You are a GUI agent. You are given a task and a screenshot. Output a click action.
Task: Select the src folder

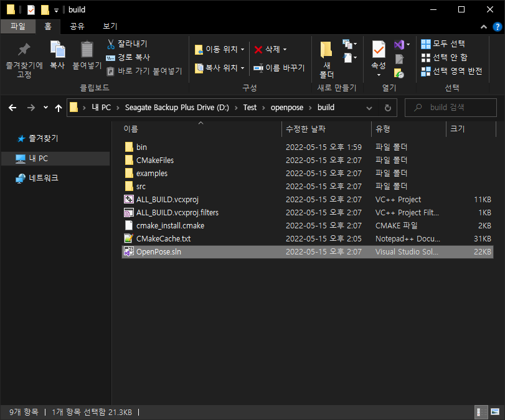[x=308, y=186]
